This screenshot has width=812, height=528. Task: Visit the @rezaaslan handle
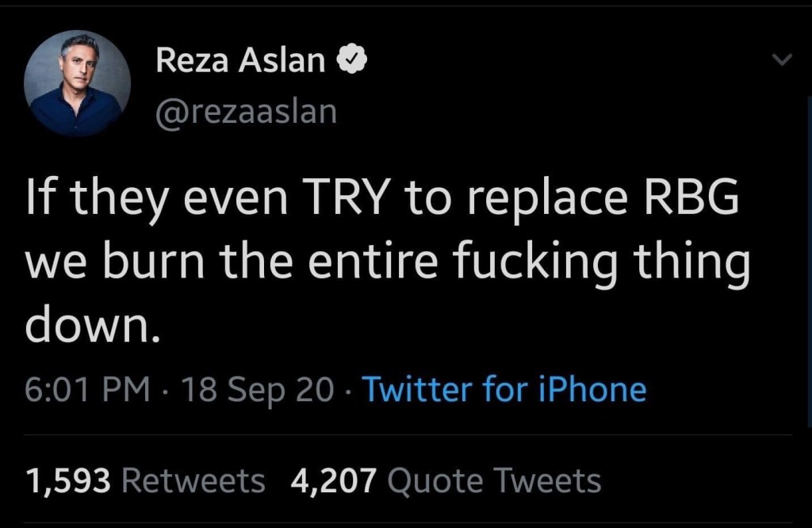point(246,112)
